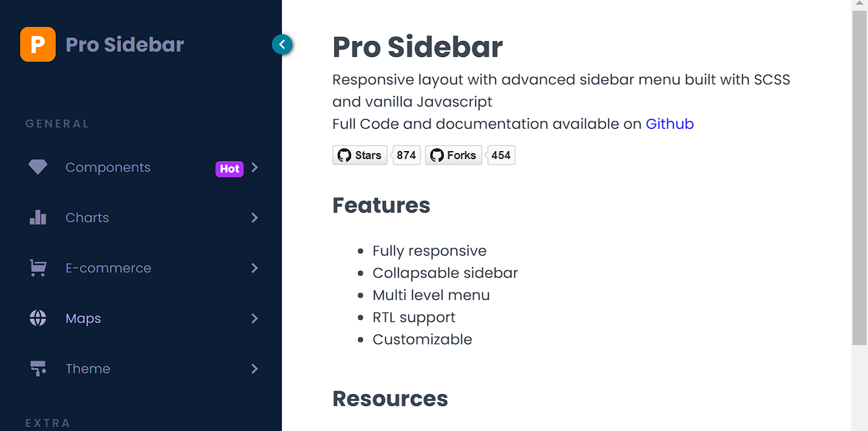The width and height of the screenshot is (868, 431).
Task: Click the bar chart icon beside Charts
Action: pos(38,218)
